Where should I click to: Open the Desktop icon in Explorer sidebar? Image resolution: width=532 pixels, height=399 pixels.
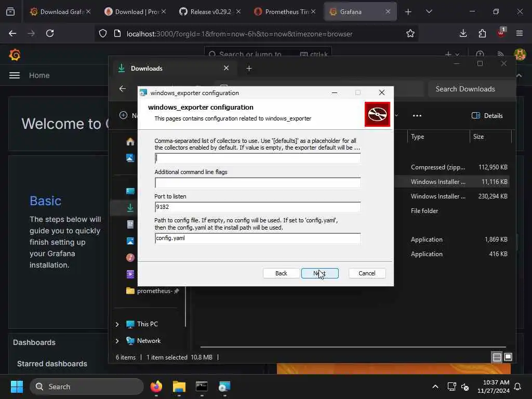(x=130, y=191)
